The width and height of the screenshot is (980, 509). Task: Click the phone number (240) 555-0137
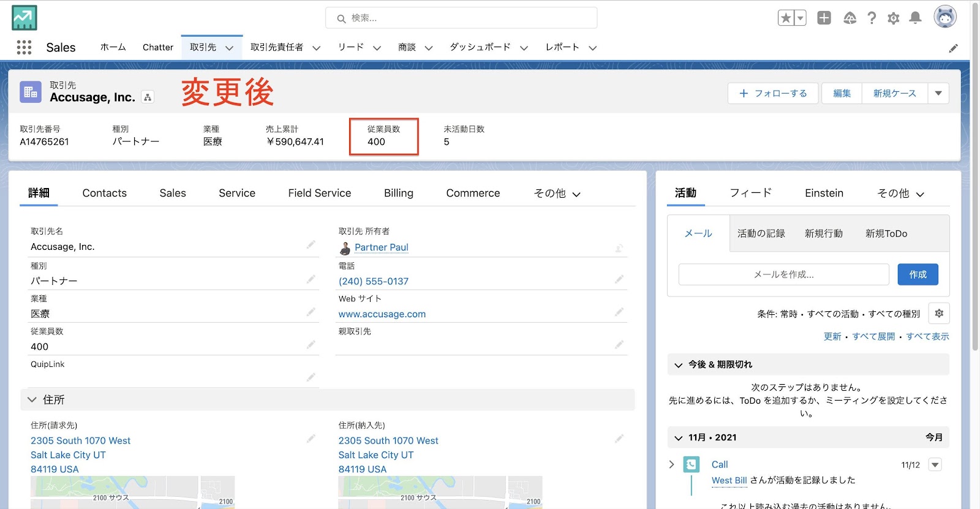tap(374, 281)
